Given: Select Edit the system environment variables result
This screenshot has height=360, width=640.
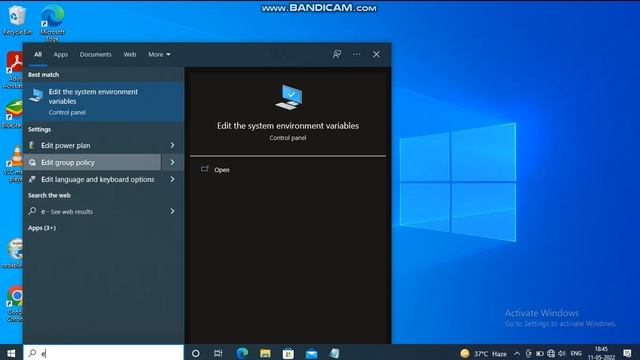Looking at the screenshot, I should tap(103, 102).
